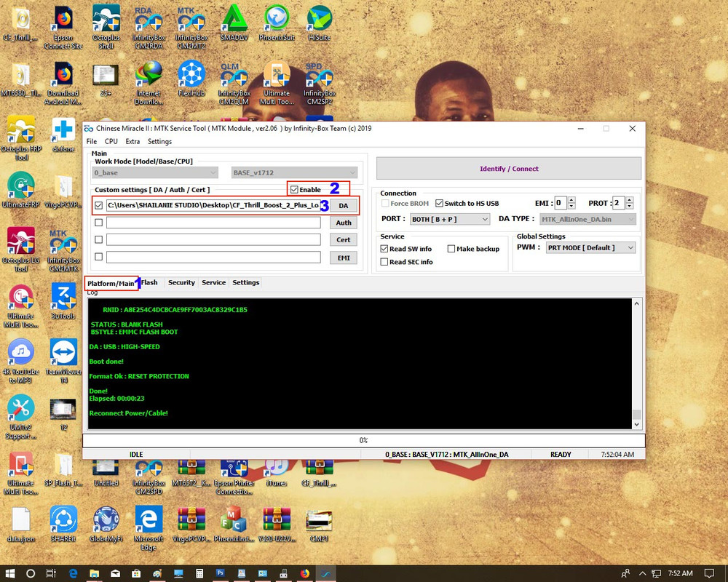Open the CPU menu
728x582 pixels.
pyautogui.click(x=111, y=142)
